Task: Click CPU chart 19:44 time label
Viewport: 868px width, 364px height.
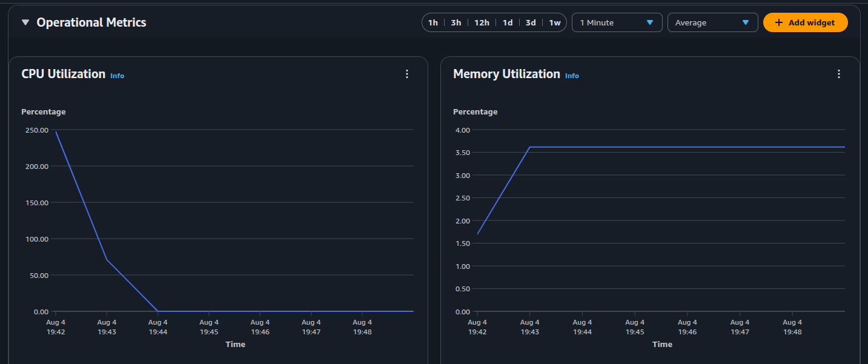Action: click(158, 327)
